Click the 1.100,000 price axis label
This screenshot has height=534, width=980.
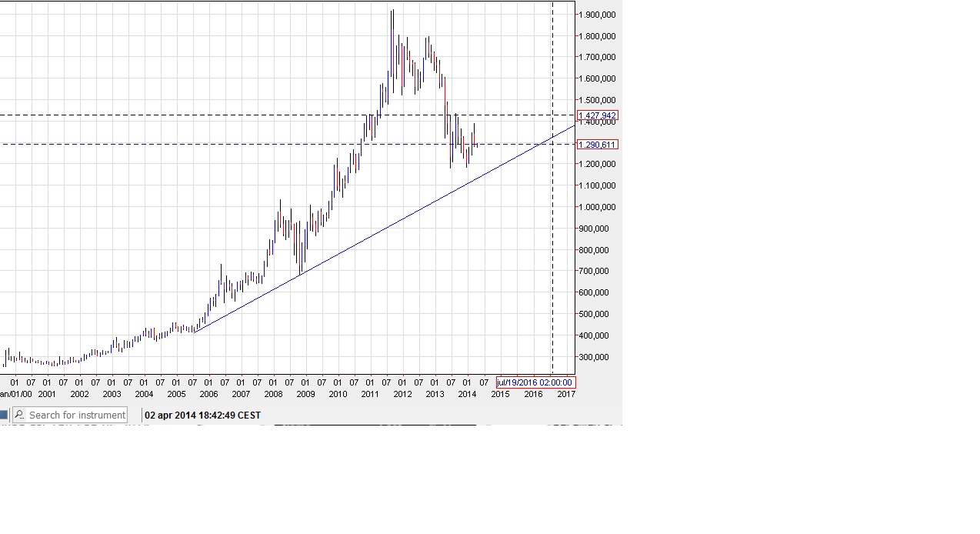pyautogui.click(x=598, y=185)
